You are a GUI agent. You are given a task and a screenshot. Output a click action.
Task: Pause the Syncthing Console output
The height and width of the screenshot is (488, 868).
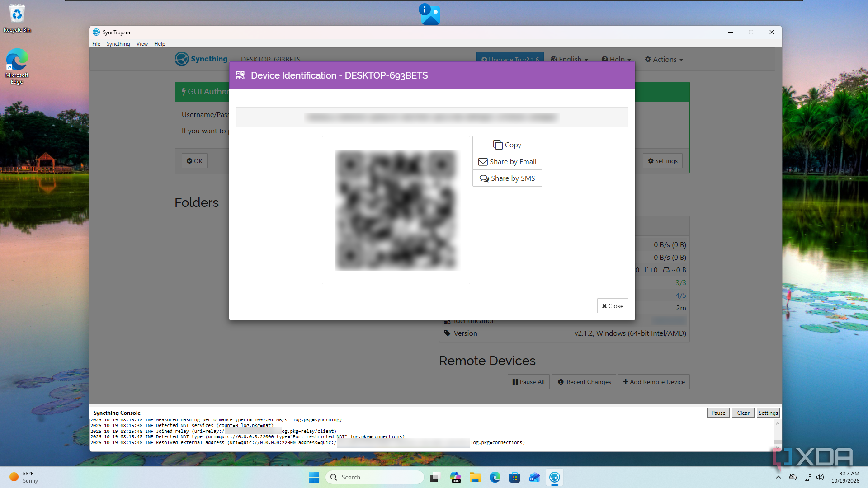pyautogui.click(x=718, y=413)
